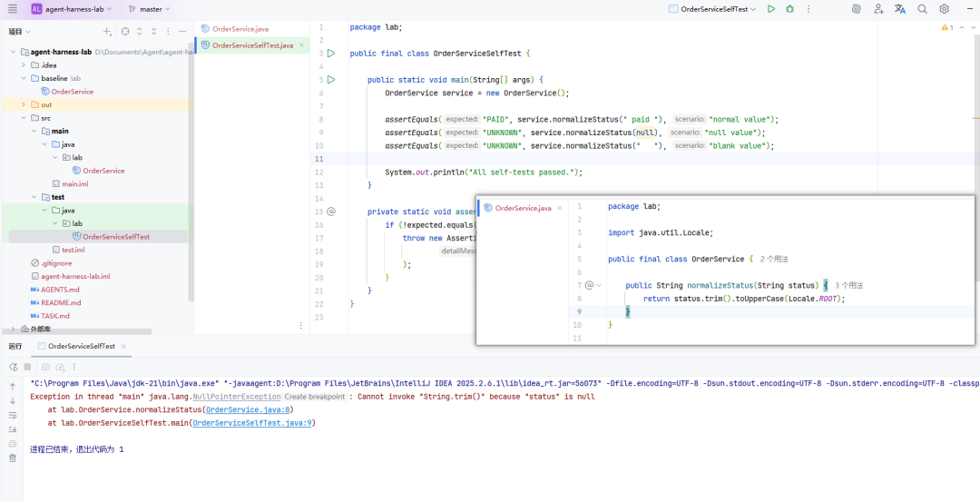Close the OrderServiceSelfTest.java editor tab
The height and width of the screenshot is (502, 980).
tap(301, 45)
